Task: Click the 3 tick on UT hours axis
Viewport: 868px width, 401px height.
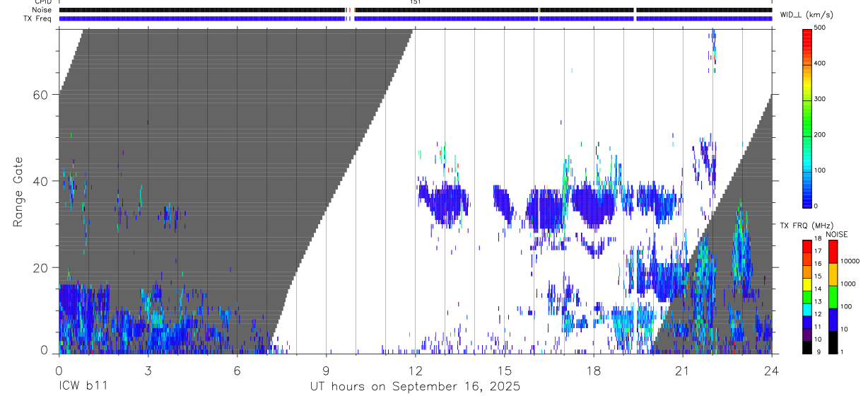Action: [148, 370]
